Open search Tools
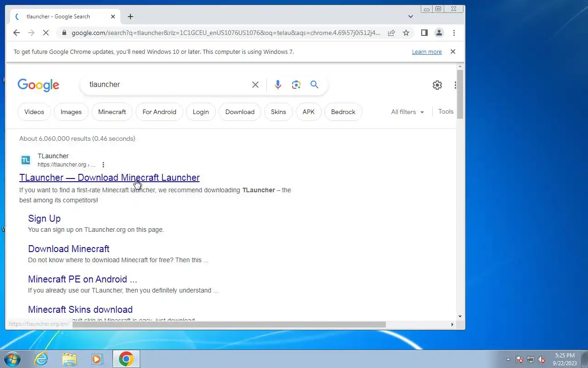This screenshot has width=588, height=368. (446, 112)
